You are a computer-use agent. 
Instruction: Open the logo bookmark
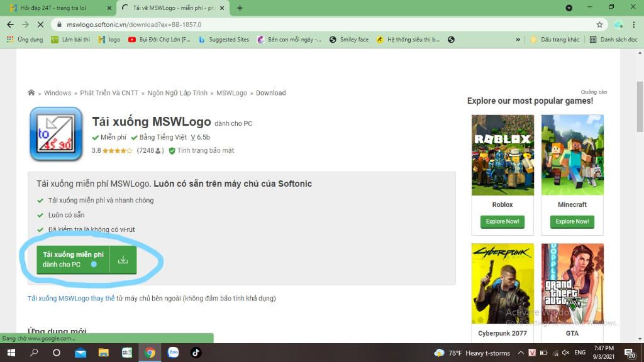click(109, 40)
